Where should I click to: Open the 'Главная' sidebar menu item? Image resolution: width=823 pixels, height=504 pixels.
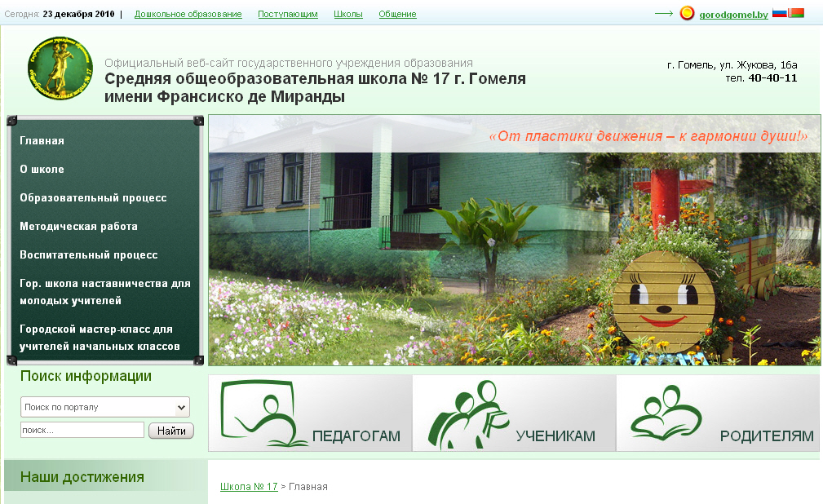click(x=42, y=141)
